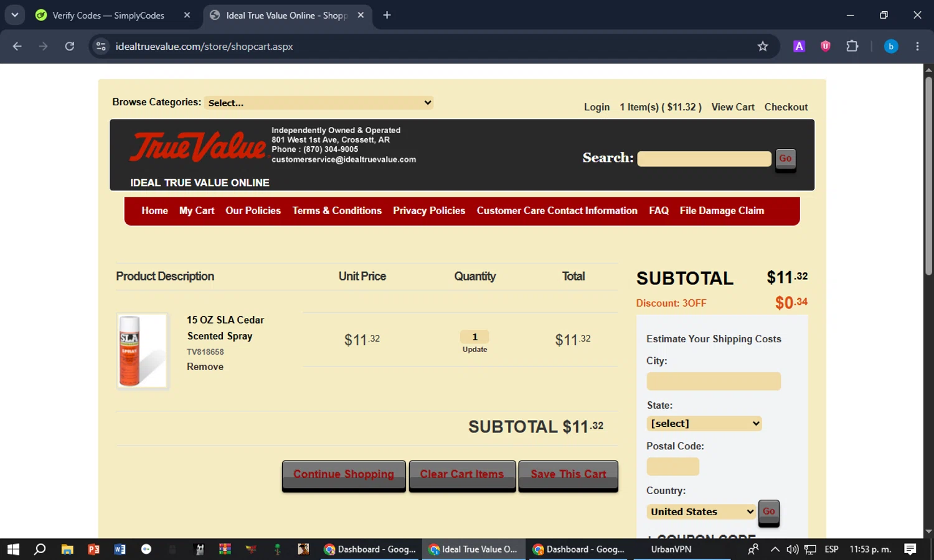Click Update under the quantity
The height and width of the screenshot is (560, 934).
(474, 350)
